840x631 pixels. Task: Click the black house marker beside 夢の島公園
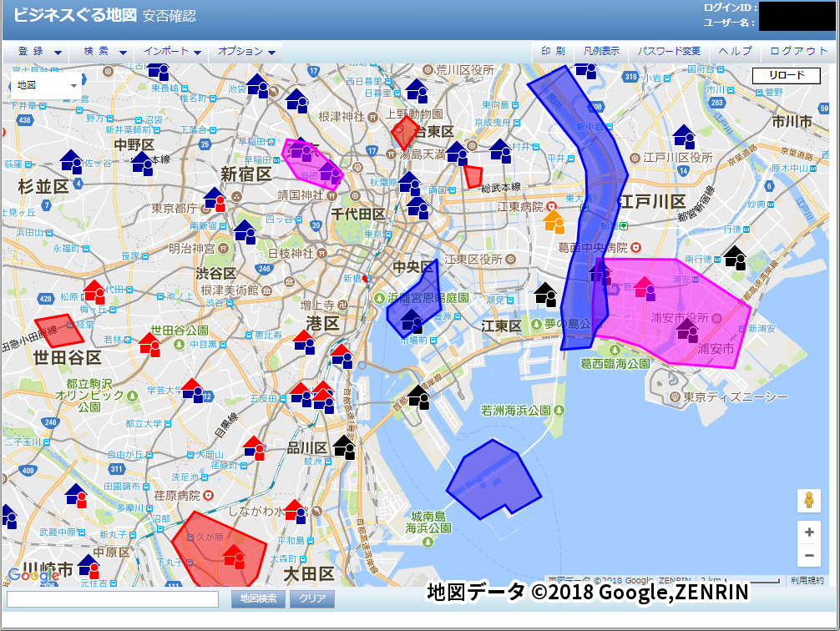pyautogui.click(x=545, y=294)
